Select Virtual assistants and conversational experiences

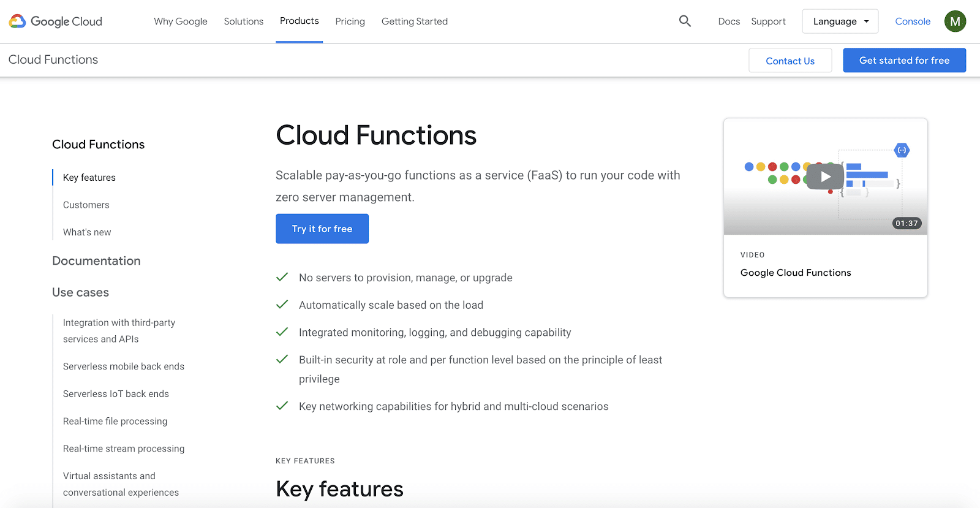pos(121,484)
